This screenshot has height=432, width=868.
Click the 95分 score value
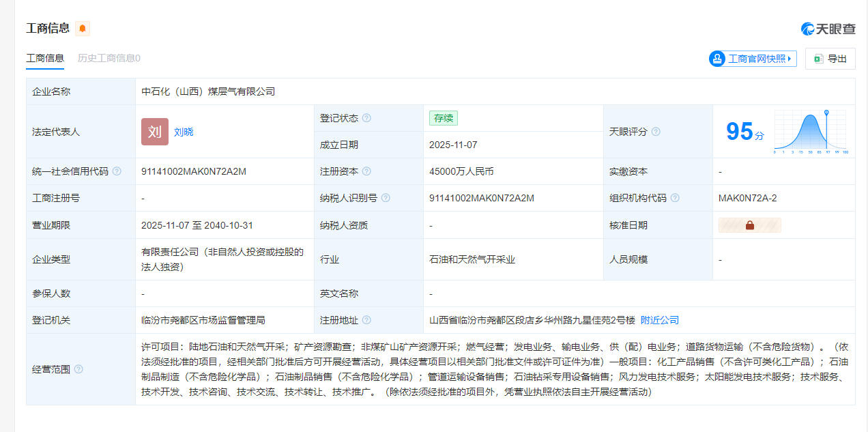pos(744,131)
